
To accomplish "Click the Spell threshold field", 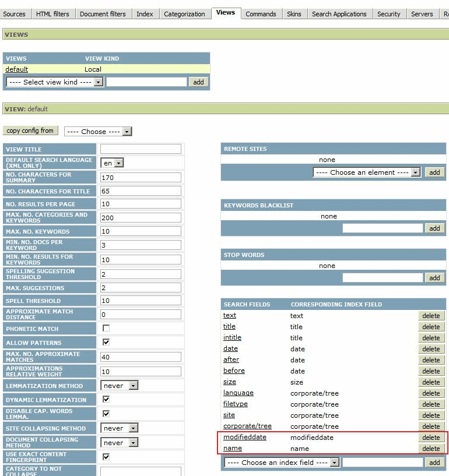I will pos(141,301).
